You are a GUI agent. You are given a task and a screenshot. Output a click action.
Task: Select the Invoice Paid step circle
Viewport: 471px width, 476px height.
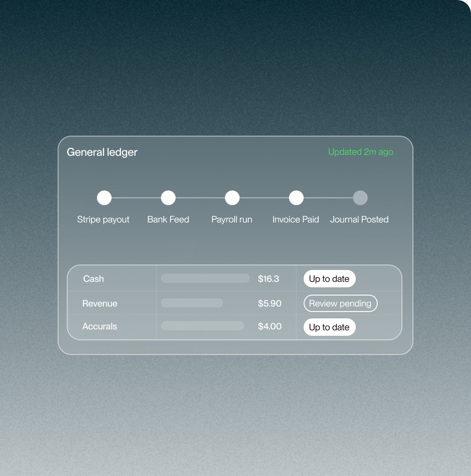296,198
